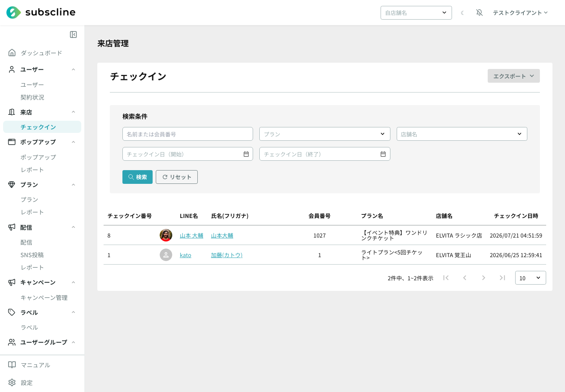Select チェックイン sidebar item

pos(42,127)
